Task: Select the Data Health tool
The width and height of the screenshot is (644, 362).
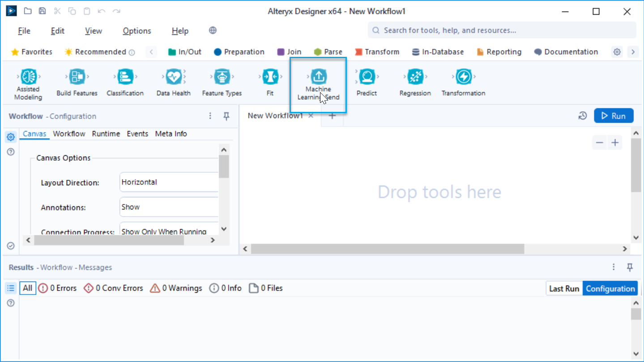Action: click(x=173, y=77)
